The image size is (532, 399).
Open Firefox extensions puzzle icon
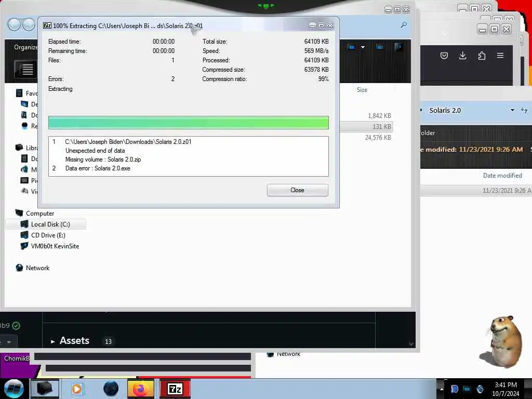pyautogui.click(x=482, y=56)
